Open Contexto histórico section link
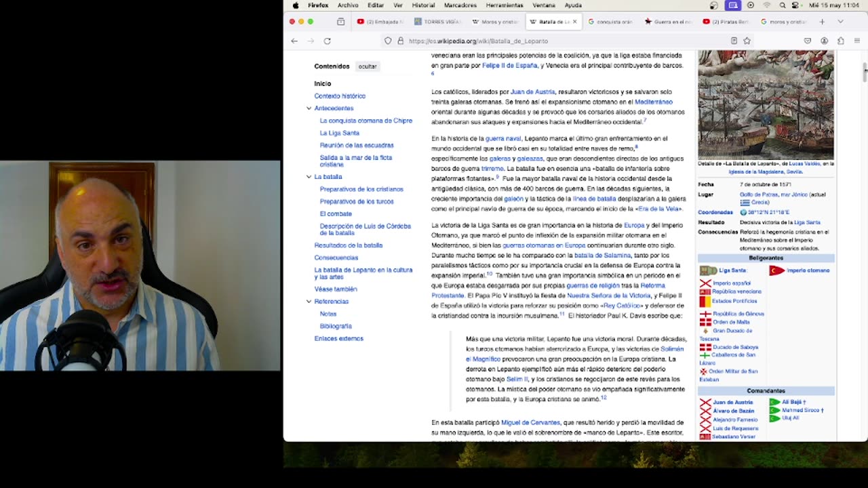This screenshot has height=488, width=868. [340, 96]
